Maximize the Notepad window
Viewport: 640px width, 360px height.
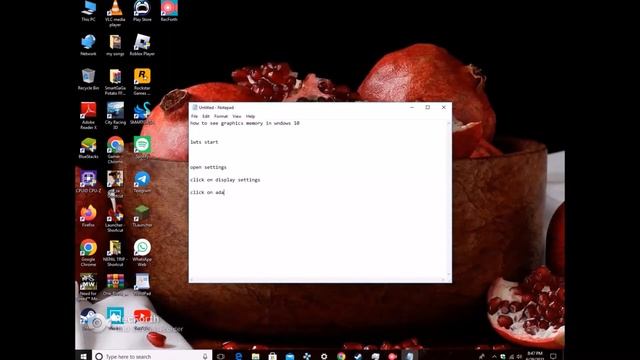(428, 107)
